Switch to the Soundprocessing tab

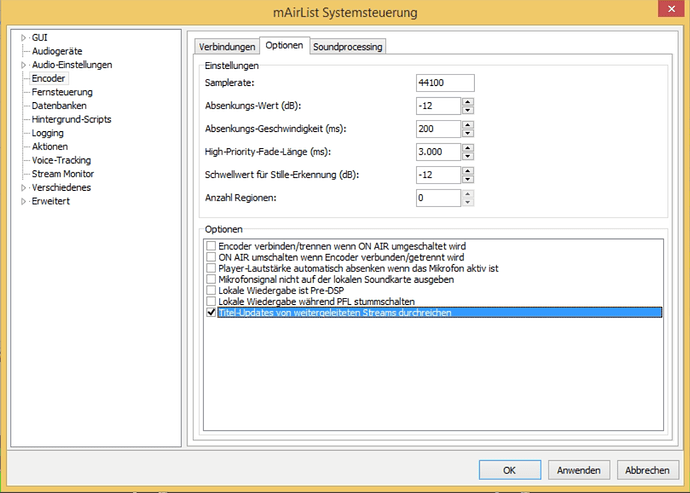(x=347, y=46)
